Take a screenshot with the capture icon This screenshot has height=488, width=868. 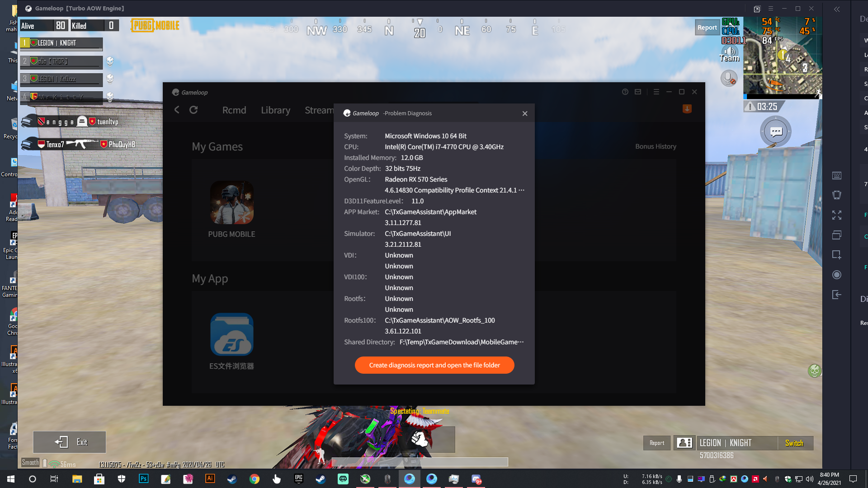pyautogui.click(x=836, y=255)
